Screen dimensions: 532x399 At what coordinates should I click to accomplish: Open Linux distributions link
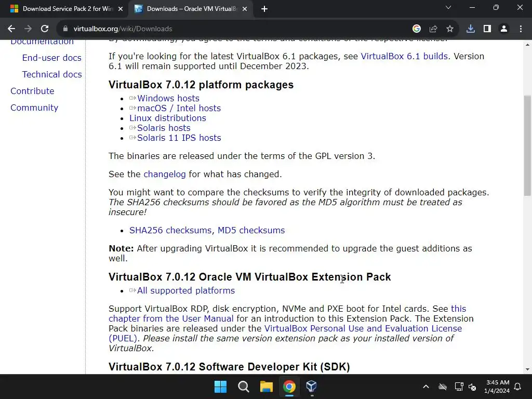click(x=168, y=118)
